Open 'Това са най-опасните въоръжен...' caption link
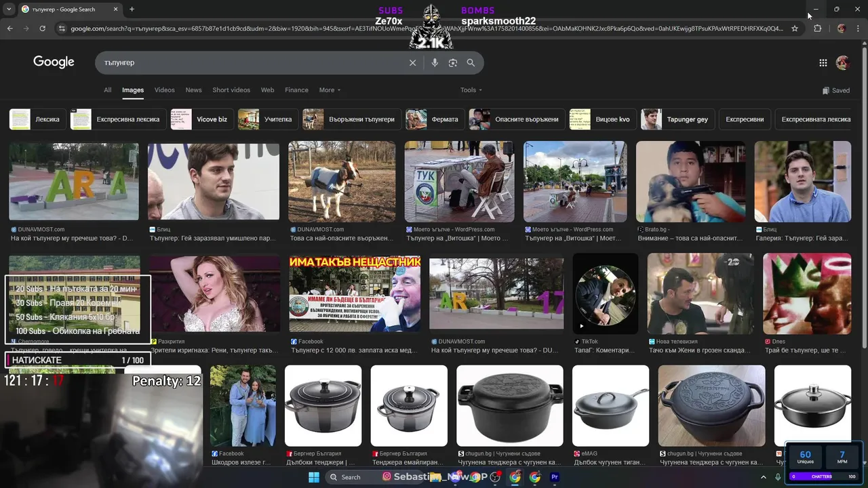 [x=341, y=239]
